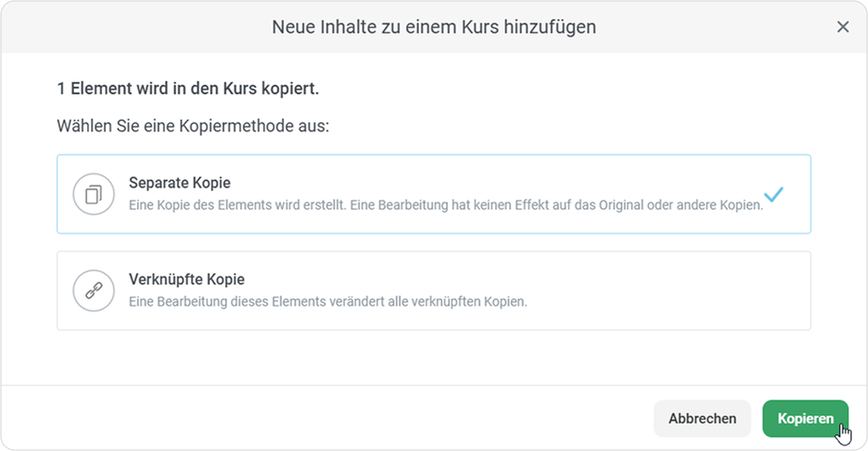
Task: Click the 'Verknüpfte Kopie' heading text
Action: tap(186, 279)
